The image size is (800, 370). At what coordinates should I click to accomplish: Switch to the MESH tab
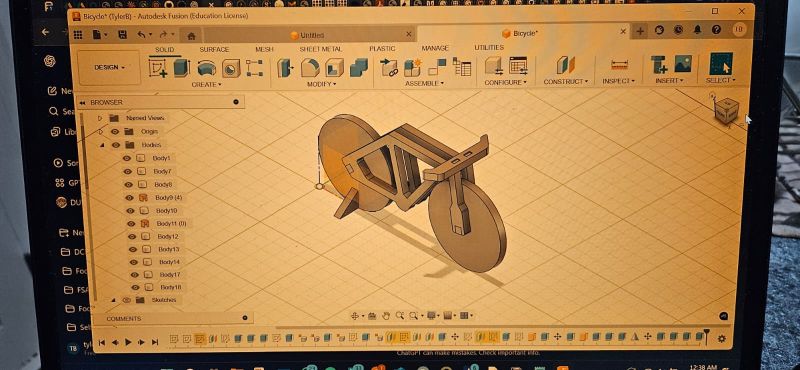click(x=264, y=50)
